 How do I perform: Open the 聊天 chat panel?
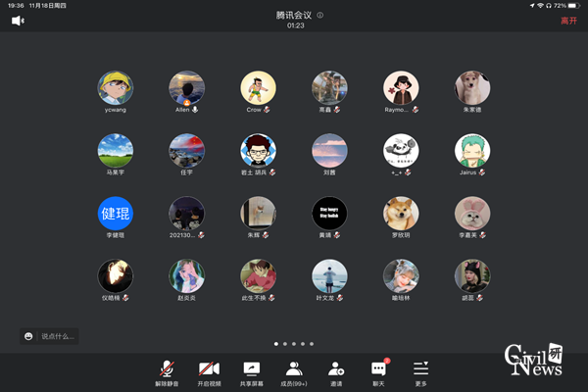pos(378,371)
